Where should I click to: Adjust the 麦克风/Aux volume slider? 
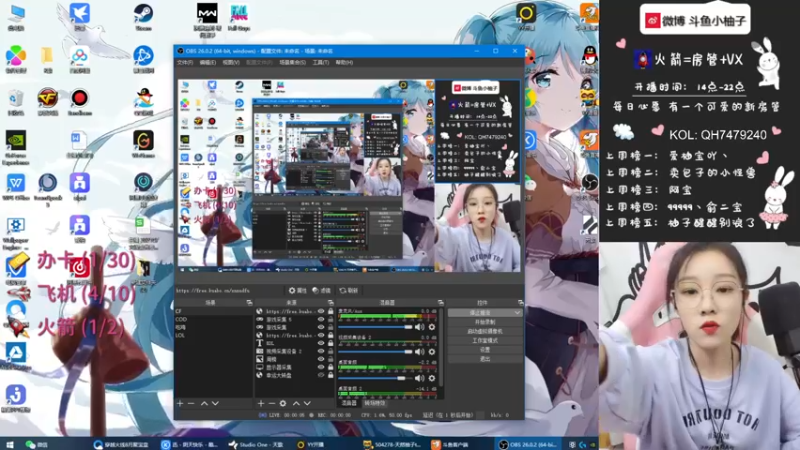coord(375,327)
